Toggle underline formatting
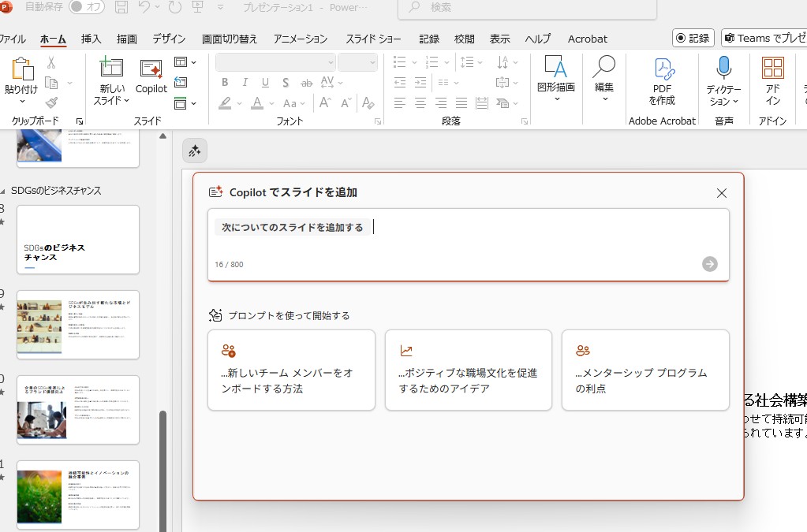The height and width of the screenshot is (532, 807). pos(265,83)
